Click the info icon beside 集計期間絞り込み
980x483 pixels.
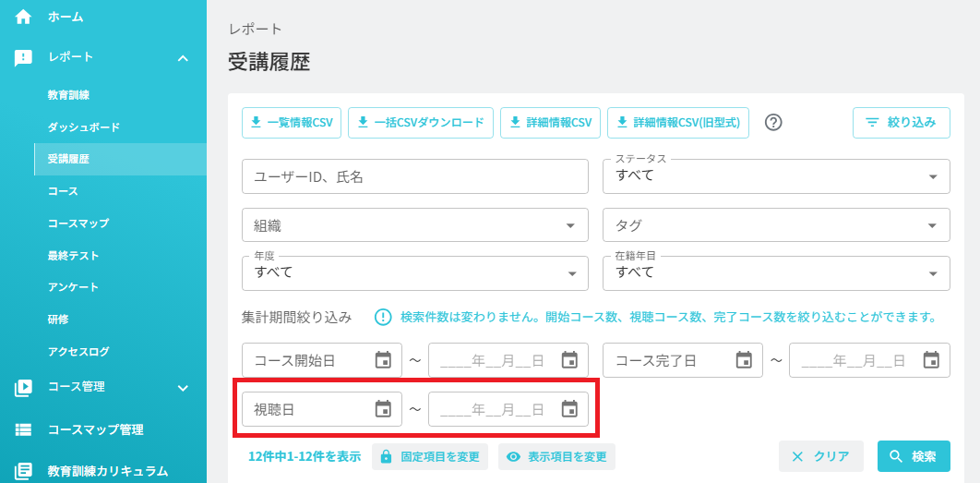point(383,317)
